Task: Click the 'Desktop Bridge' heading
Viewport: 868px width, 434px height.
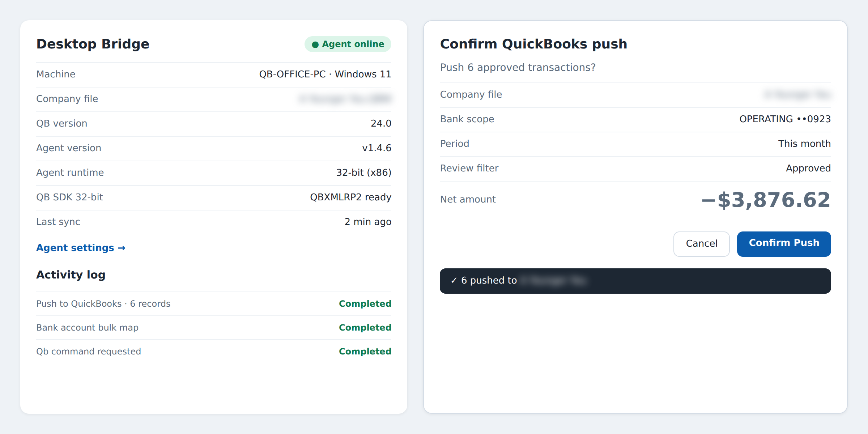Action: 93,44
